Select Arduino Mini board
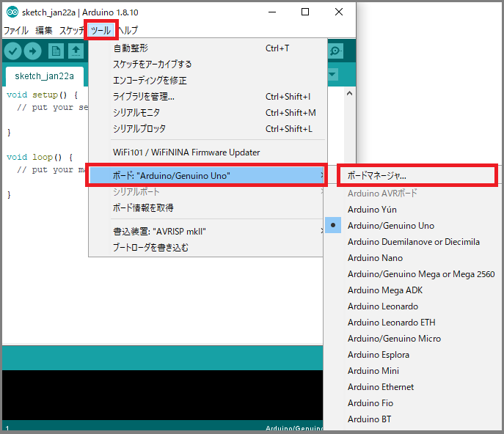Screen dimensions: 504x434 (x=413, y=371)
